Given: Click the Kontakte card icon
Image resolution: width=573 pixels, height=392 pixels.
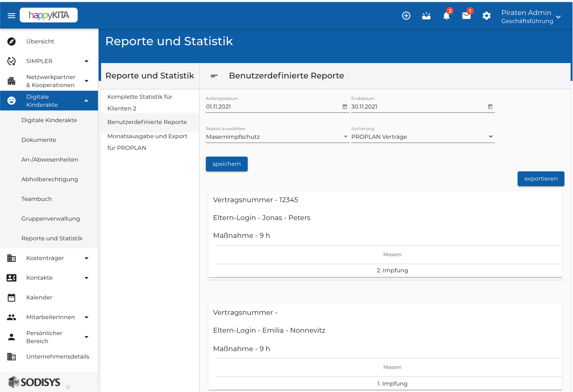Looking at the screenshot, I should coord(11,278).
